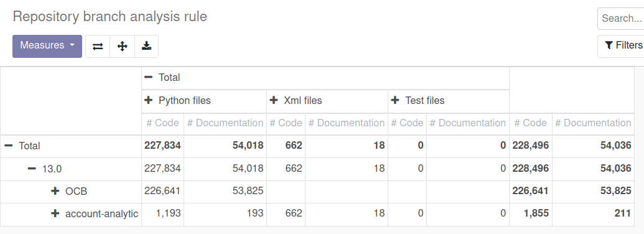The image size is (644, 234).
Task: Expand all with the four-arrows icon
Action: [x=122, y=47]
